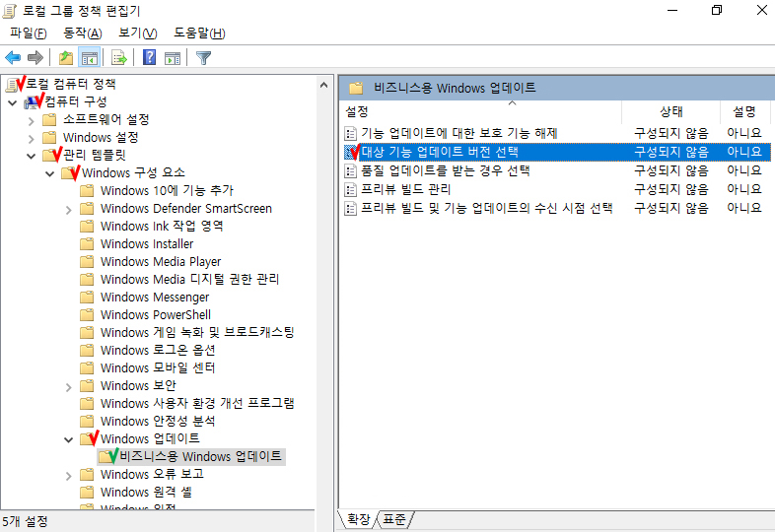Open the 보기(V) menu

coord(137,33)
